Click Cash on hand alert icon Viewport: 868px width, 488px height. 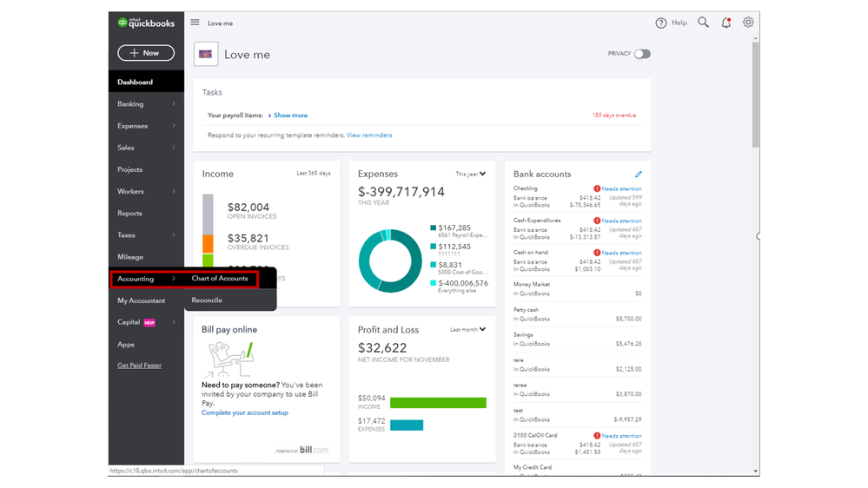tap(597, 253)
